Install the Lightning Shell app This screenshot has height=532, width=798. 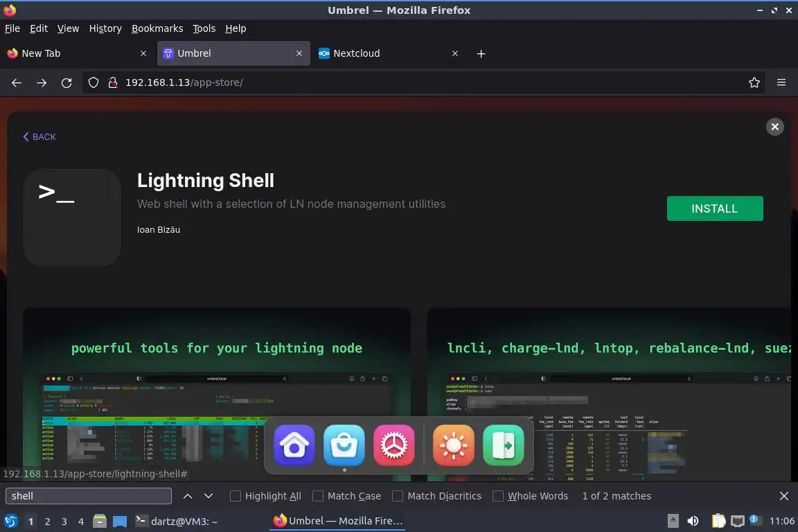(x=715, y=209)
